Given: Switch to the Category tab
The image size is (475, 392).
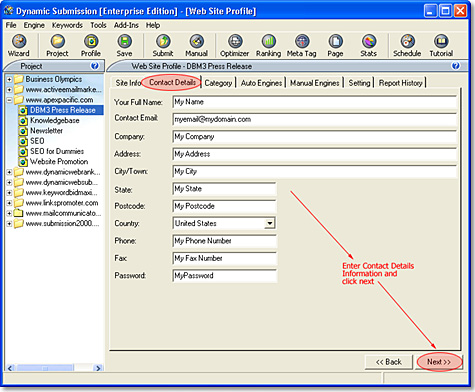Looking at the screenshot, I should click(x=218, y=83).
